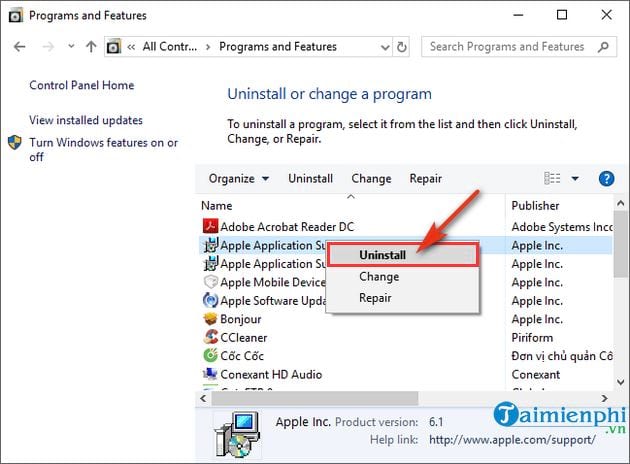
Task: Select Conexant HD Audio entry
Action: coord(271,374)
